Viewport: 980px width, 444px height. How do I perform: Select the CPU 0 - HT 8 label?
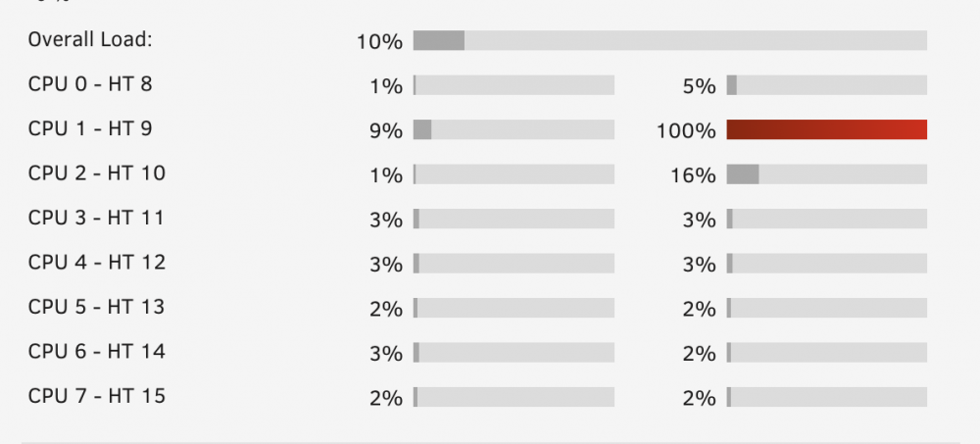[x=90, y=83]
